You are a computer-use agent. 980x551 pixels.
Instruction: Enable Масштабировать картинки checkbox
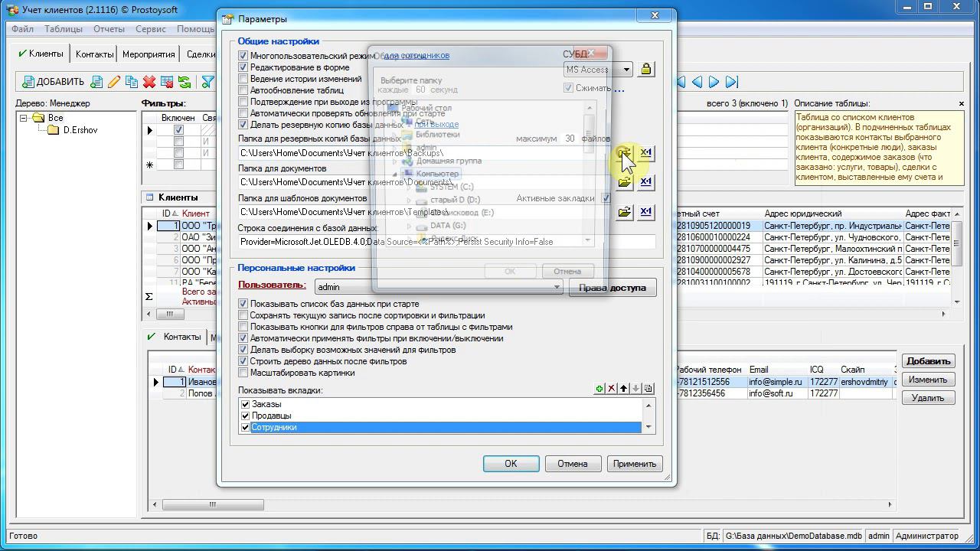pos(243,373)
